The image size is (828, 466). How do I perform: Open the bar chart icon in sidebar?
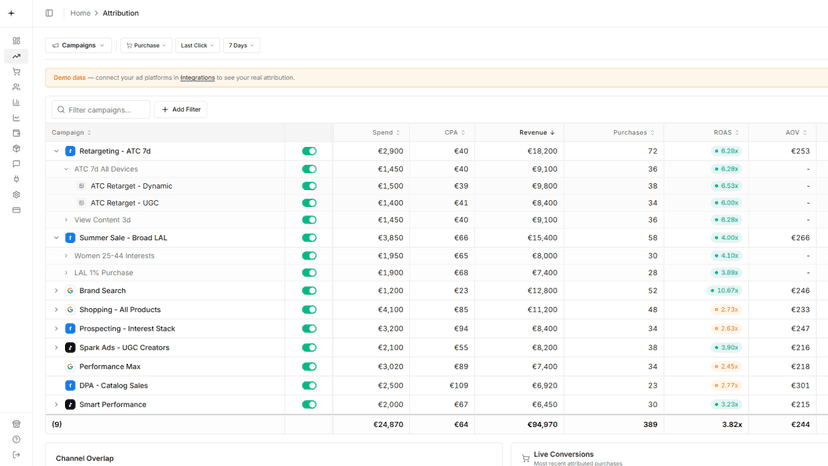16,102
